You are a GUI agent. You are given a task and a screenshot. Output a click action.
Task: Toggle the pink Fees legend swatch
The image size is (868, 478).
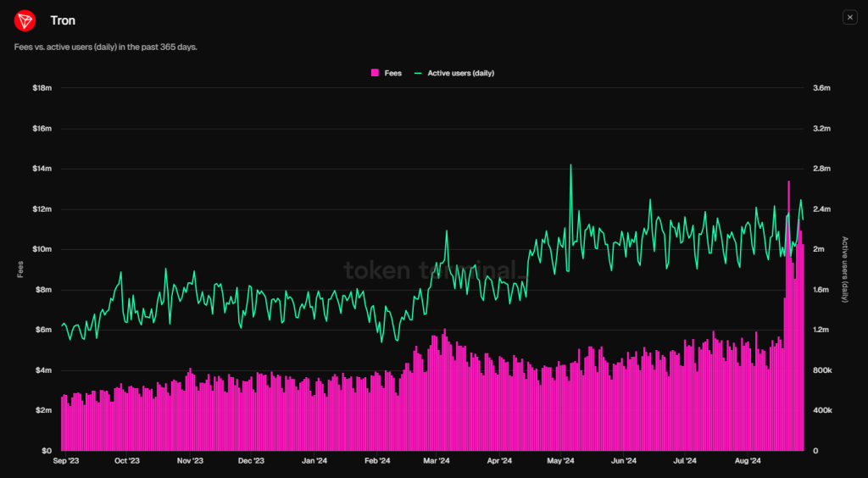[x=375, y=74]
